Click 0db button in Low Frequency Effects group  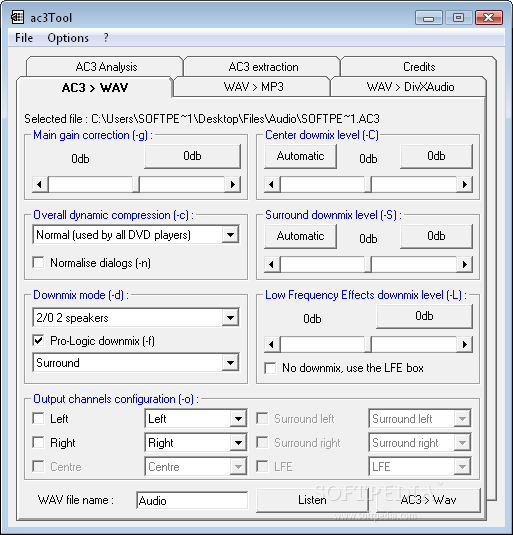coord(424,316)
